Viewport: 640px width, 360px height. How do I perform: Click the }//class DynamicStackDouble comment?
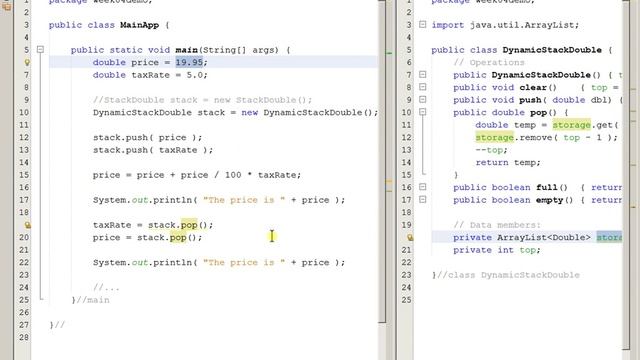pyautogui.click(x=505, y=275)
